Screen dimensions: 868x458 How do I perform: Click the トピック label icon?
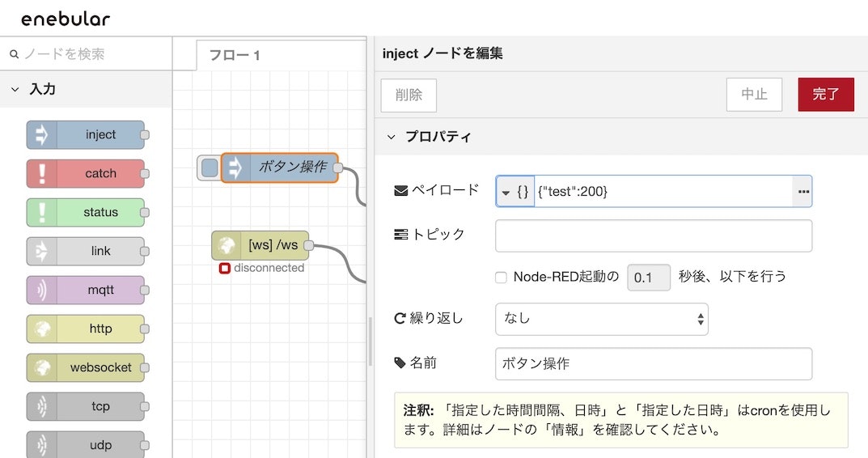tap(400, 235)
